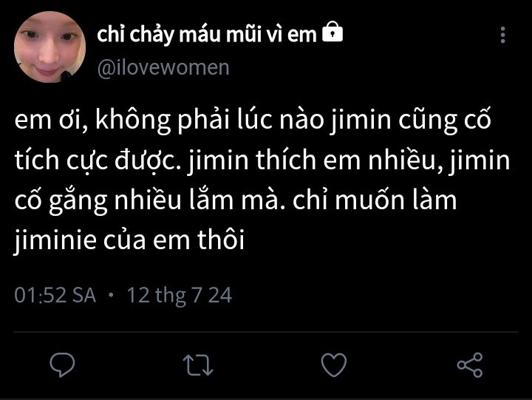Image resolution: width=532 pixels, height=400 pixels.
Task: Open the share icon options
Action: pos(470,365)
